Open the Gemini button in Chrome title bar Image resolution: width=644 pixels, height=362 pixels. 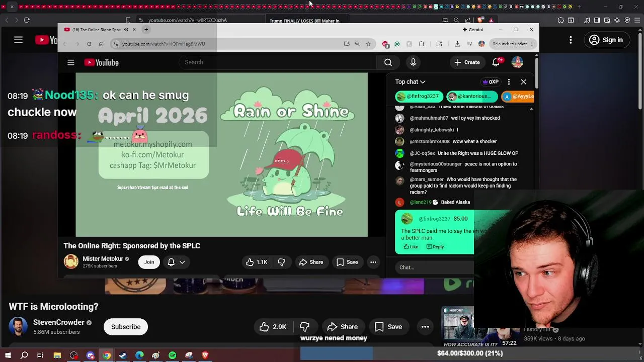472,30
